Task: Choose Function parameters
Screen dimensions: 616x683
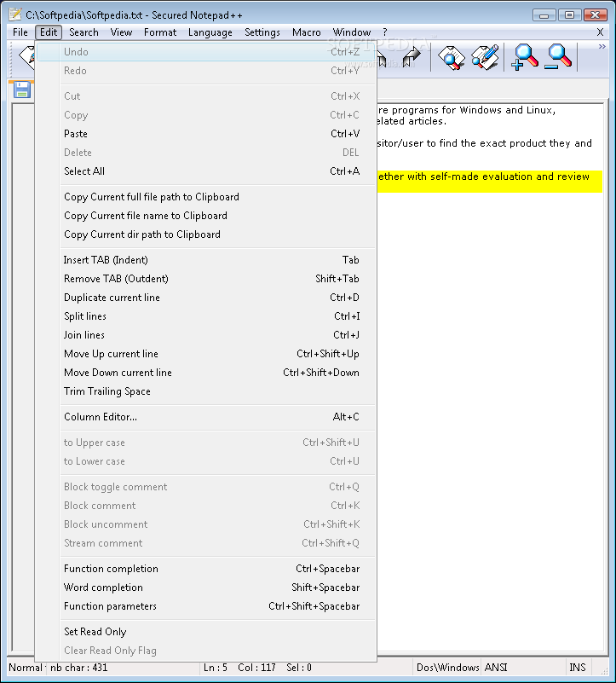Action: (205, 606)
